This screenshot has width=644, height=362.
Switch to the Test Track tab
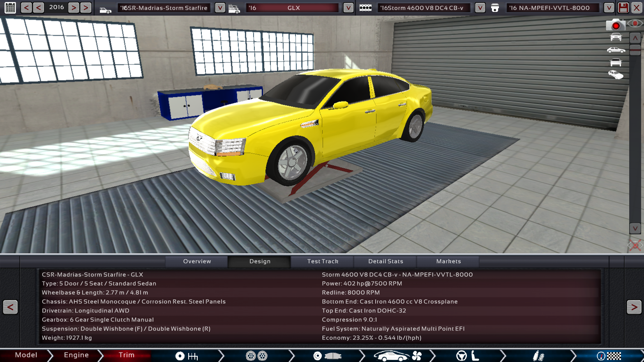[322, 261]
